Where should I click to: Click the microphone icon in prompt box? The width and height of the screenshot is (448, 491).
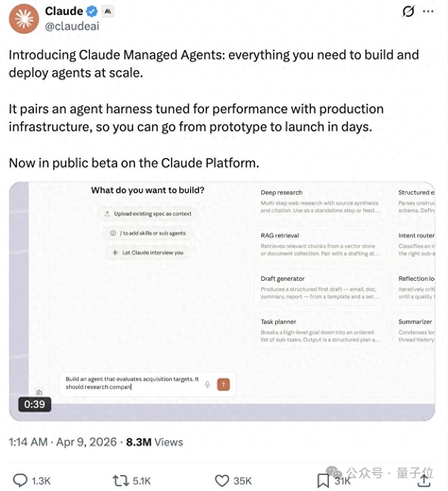(207, 384)
